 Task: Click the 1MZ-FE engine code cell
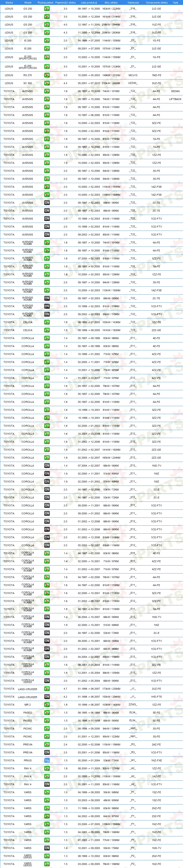point(156,75)
